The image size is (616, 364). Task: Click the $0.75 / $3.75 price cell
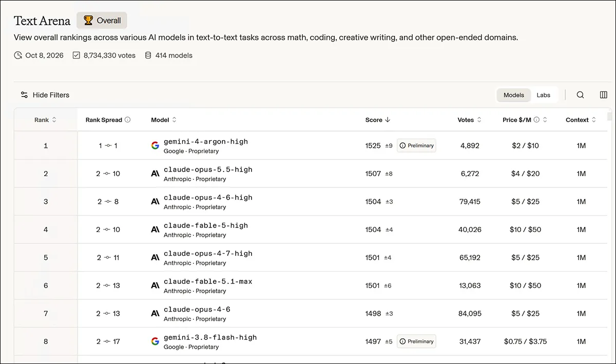[525, 341]
